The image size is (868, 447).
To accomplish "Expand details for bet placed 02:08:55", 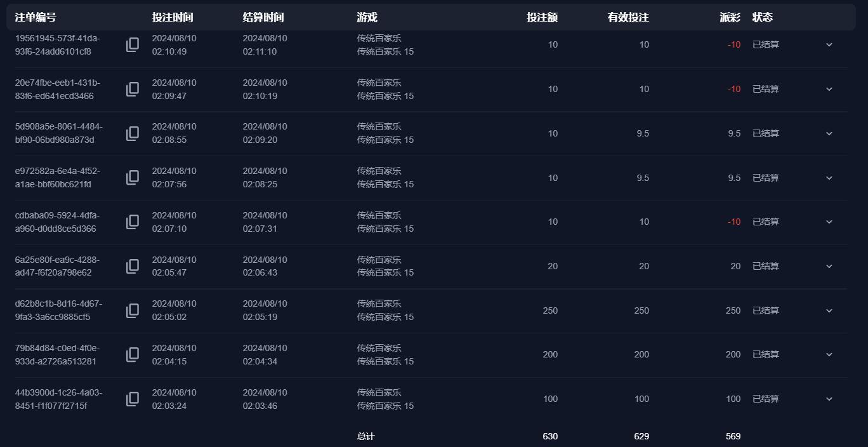I will [x=829, y=133].
